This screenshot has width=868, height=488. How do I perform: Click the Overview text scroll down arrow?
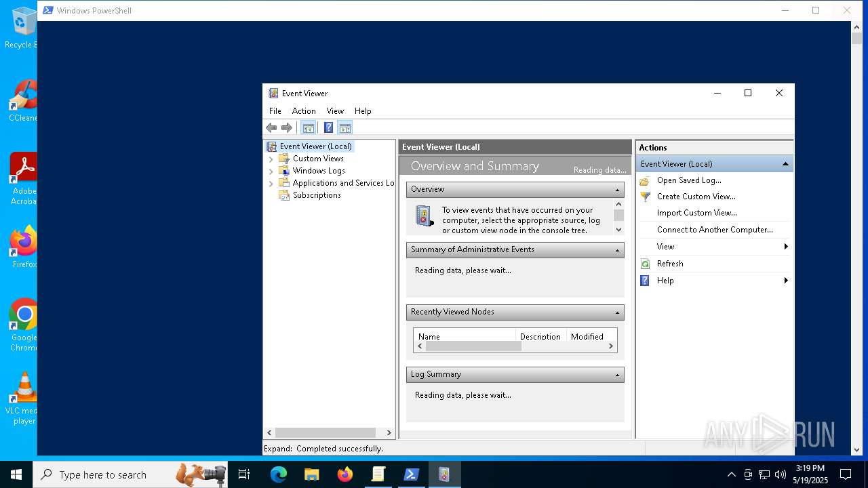coord(618,230)
